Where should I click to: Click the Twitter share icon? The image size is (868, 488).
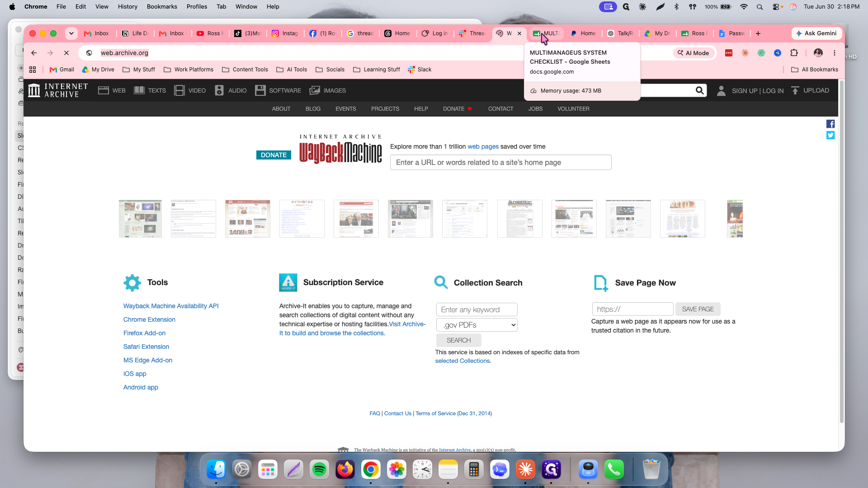[830, 135]
